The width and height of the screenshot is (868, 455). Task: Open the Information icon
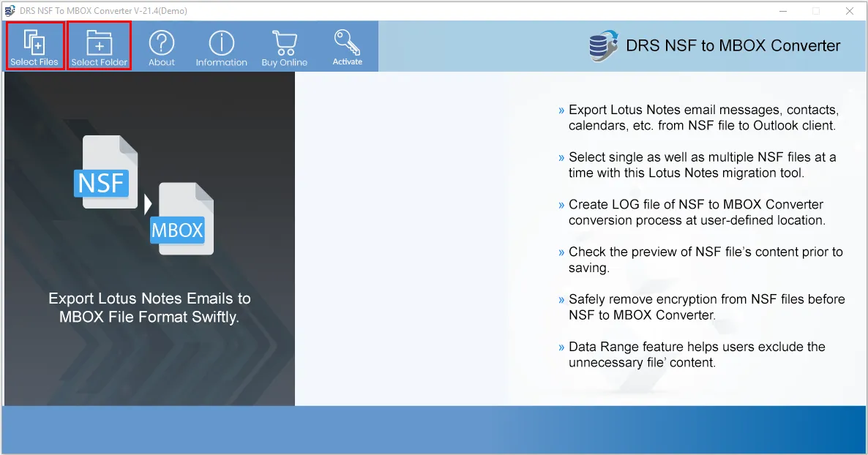point(222,48)
